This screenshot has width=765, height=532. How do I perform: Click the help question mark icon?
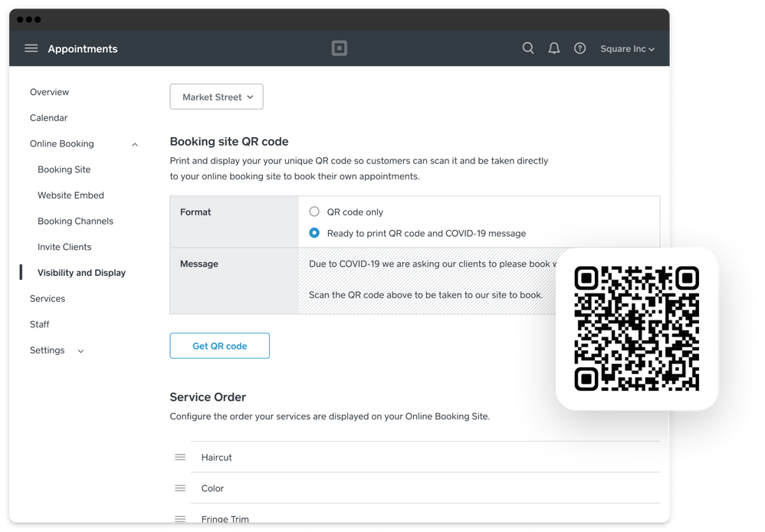coord(580,48)
